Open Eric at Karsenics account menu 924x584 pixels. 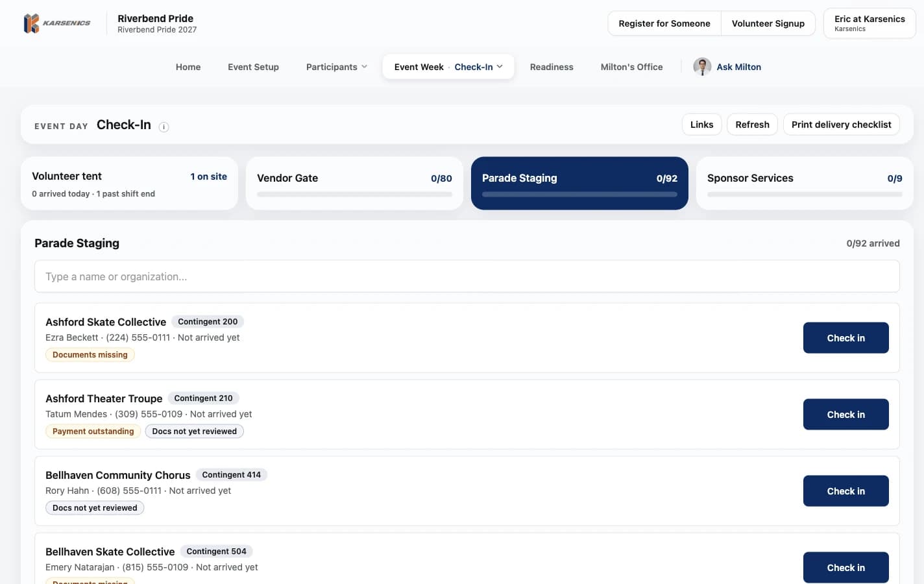[x=869, y=23]
